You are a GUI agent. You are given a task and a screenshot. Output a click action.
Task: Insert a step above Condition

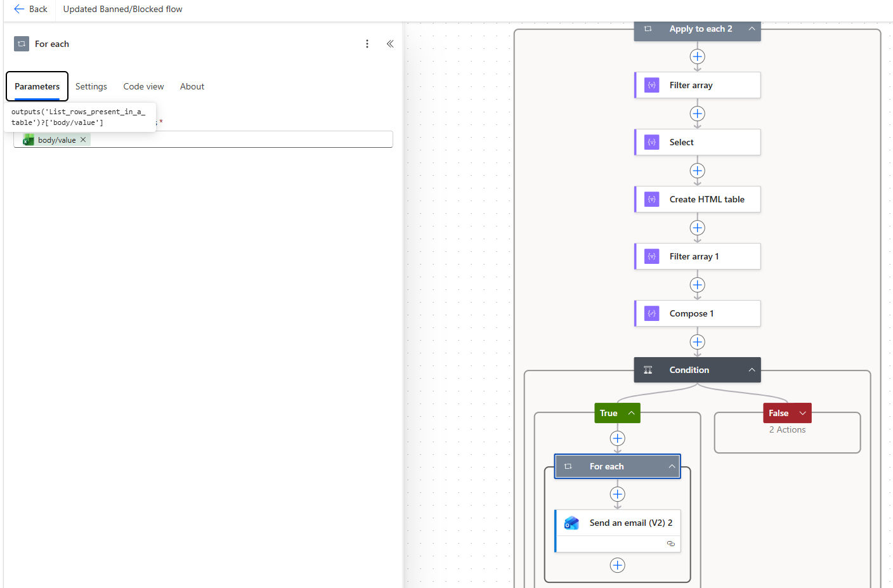(697, 342)
